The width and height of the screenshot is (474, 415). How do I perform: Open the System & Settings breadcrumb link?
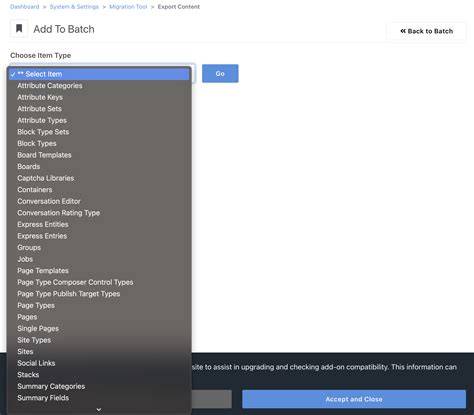[74, 7]
